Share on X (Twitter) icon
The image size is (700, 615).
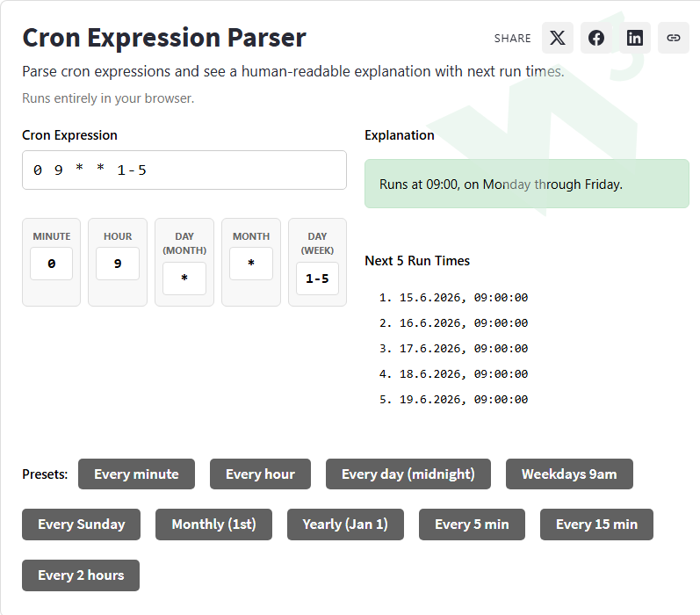pyautogui.click(x=557, y=38)
